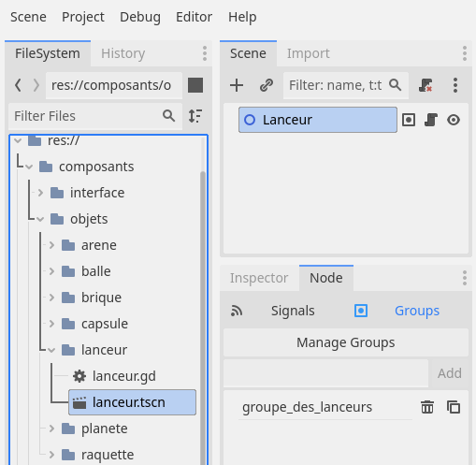
Task: Delete the groupe_des_lanceurs group with trash icon
Action: [427, 407]
